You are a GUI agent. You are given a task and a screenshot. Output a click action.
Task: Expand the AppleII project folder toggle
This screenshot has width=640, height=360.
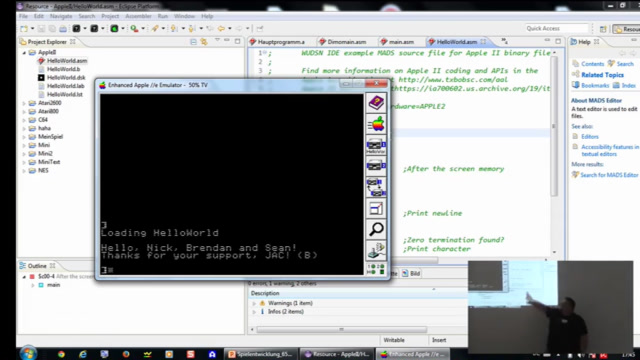point(24,52)
